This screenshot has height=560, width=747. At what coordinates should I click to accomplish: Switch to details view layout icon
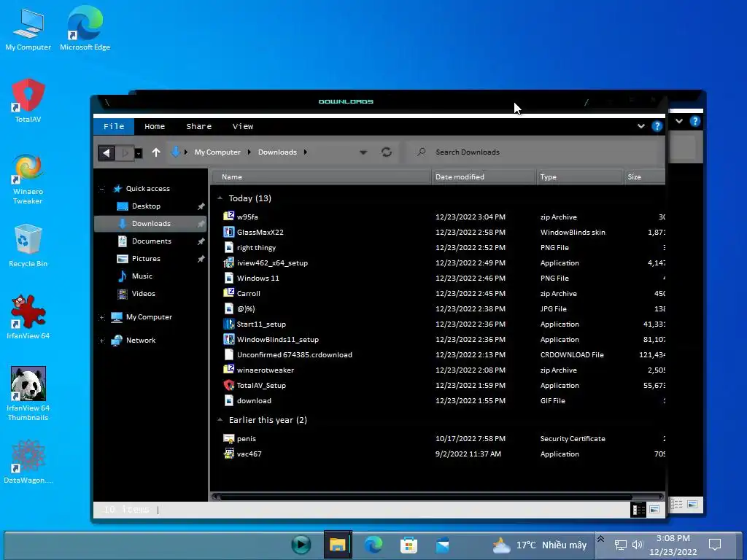638,510
